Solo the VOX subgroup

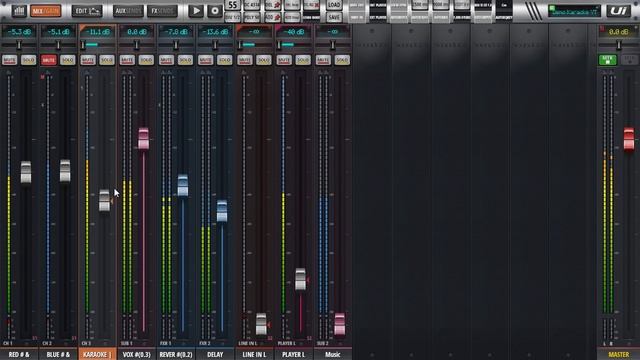[146, 60]
